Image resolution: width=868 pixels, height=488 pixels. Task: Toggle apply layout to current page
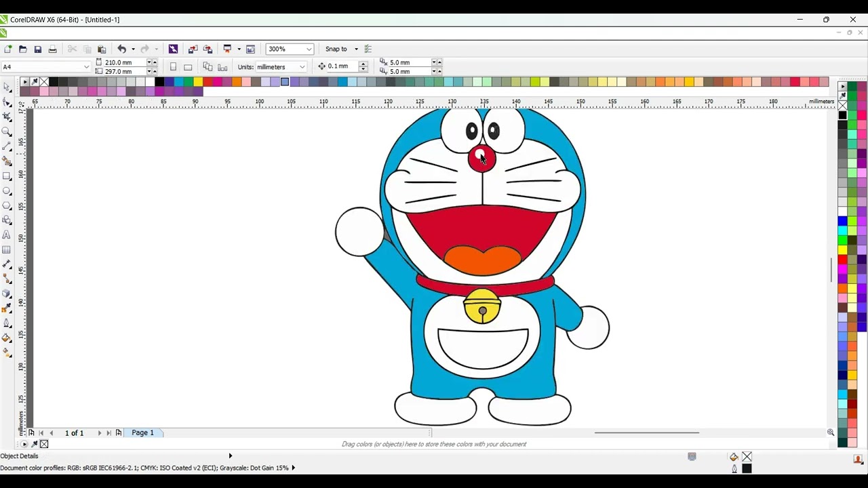click(222, 67)
